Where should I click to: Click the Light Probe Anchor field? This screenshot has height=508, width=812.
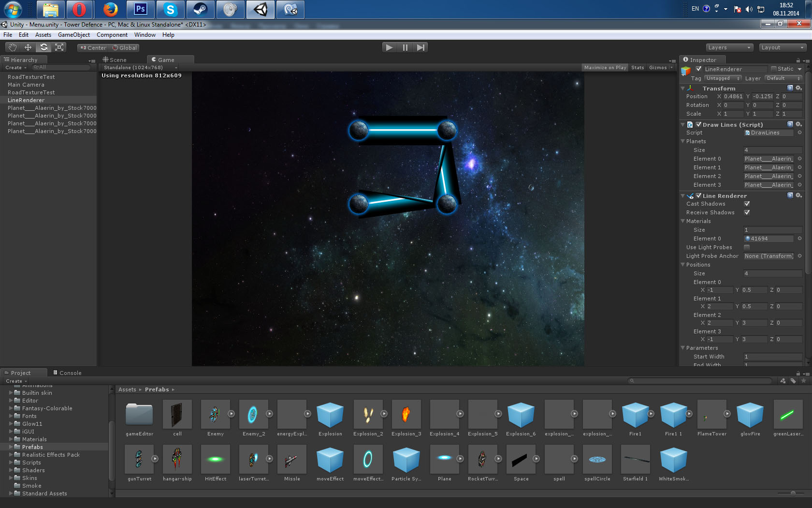pyautogui.click(x=768, y=256)
